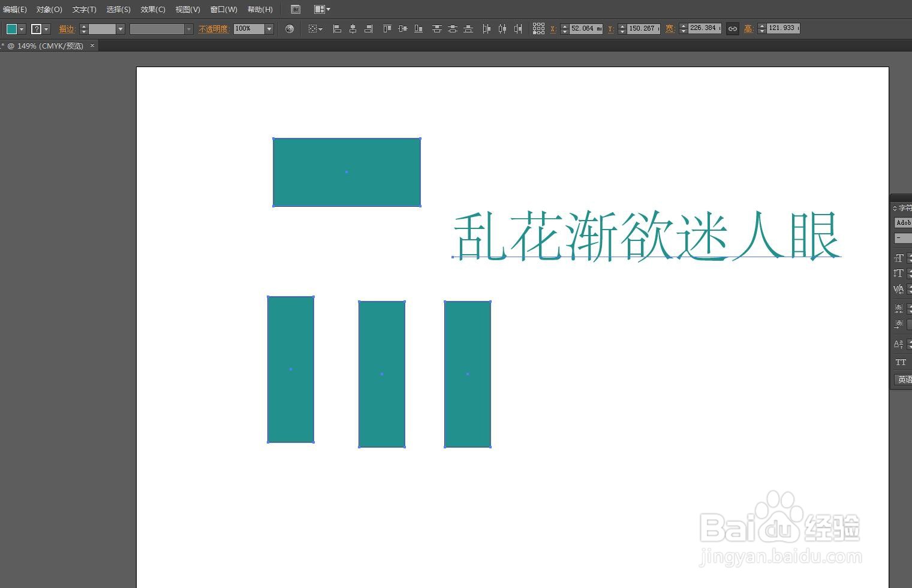Open the 帮助(H) menu
The width and height of the screenshot is (912, 588).
(260, 10)
